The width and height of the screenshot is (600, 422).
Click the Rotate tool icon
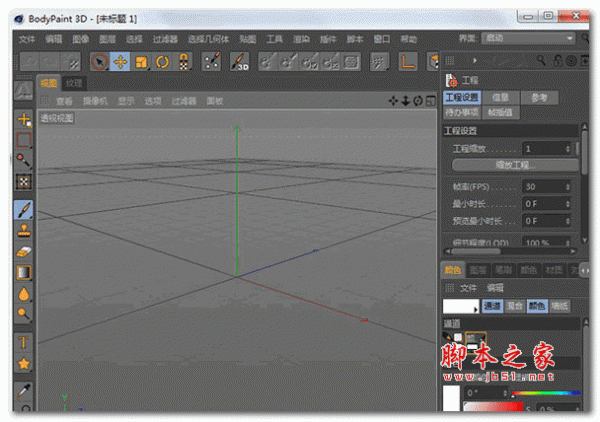162,62
